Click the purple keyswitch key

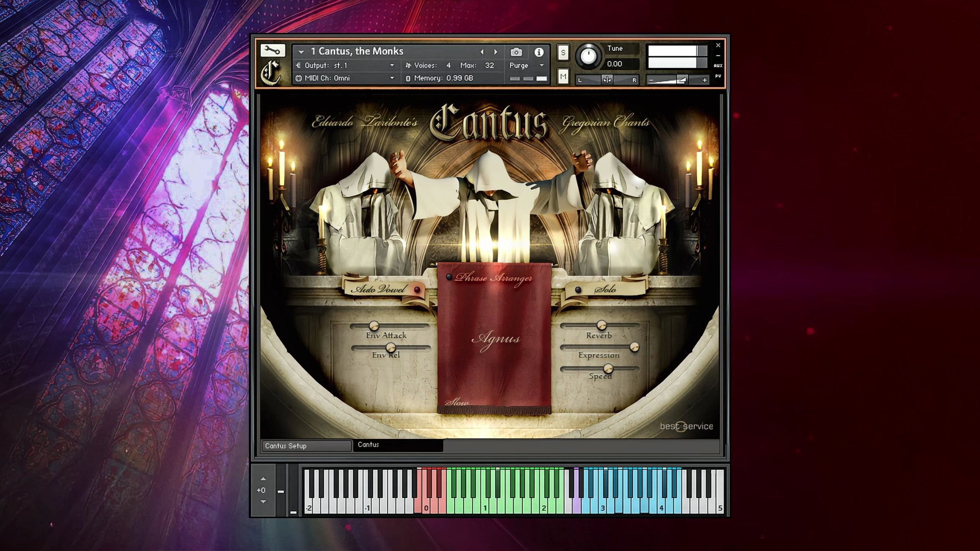577,506
